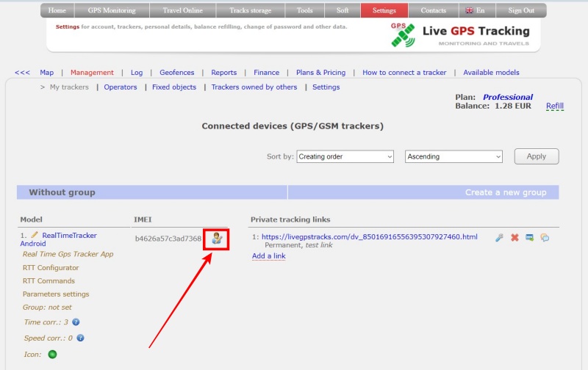Click the help icon next to Time corr.

point(76,322)
